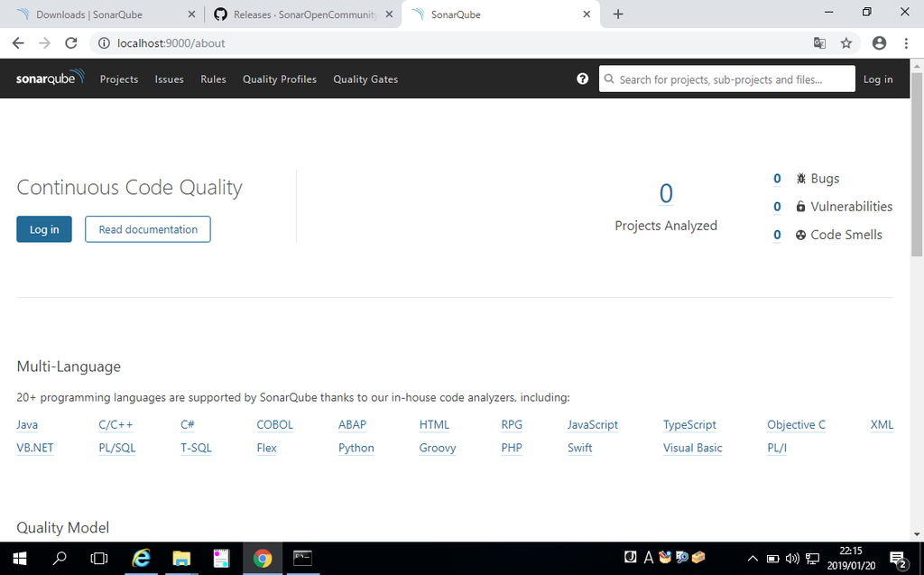Image resolution: width=924 pixels, height=575 pixels.
Task: Bookmark this page with star icon
Action: (846, 43)
